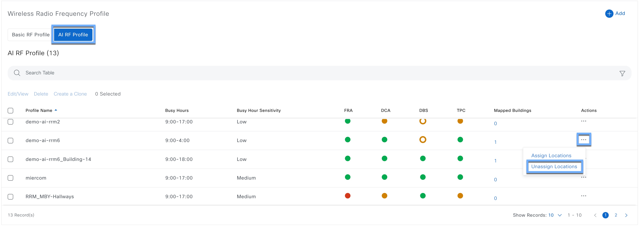Open actions ellipsis for demo-ai-rrm2

point(584,121)
